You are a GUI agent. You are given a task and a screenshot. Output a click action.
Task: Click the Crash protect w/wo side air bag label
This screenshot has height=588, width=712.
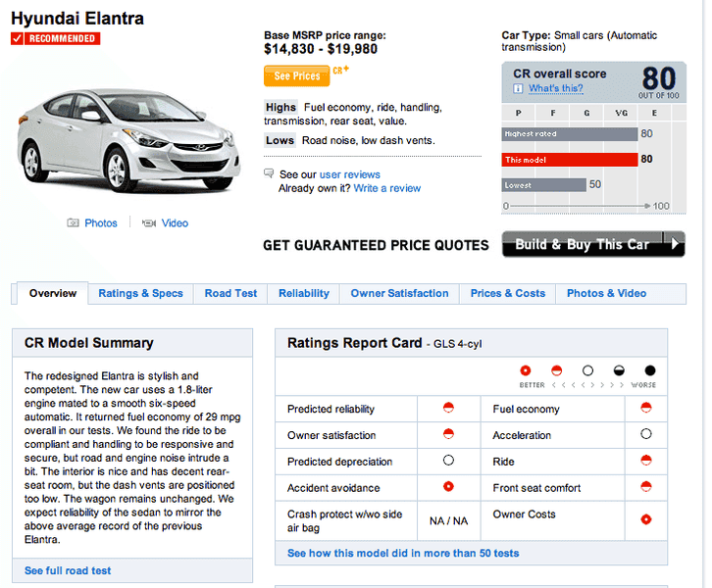pyautogui.click(x=344, y=520)
